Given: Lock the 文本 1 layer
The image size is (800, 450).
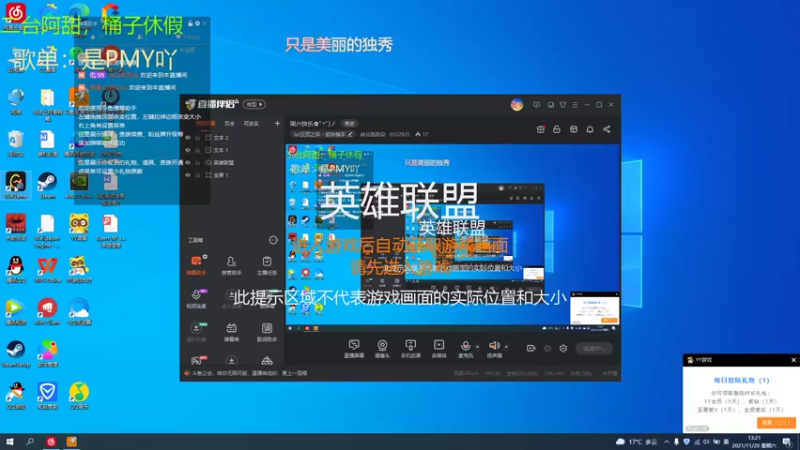Looking at the screenshot, I should click(x=197, y=150).
